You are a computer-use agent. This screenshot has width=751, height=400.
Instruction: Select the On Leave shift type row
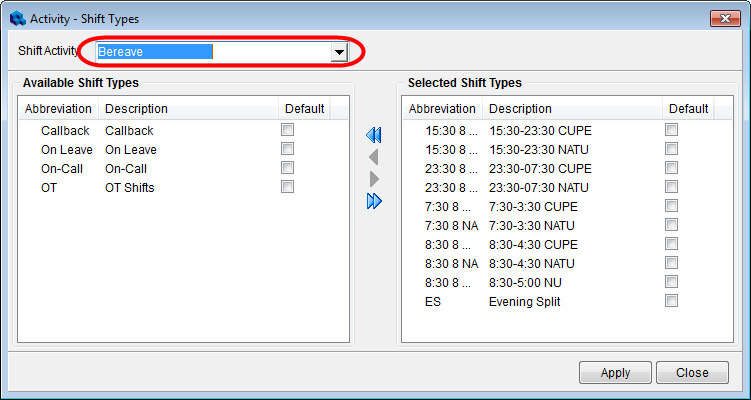(x=130, y=149)
